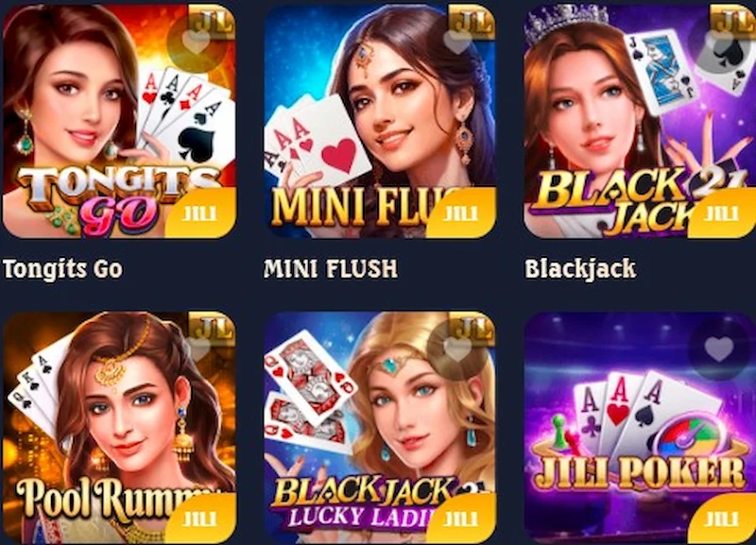
Task: Click the MINI FLUSH title label
Action: (331, 269)
